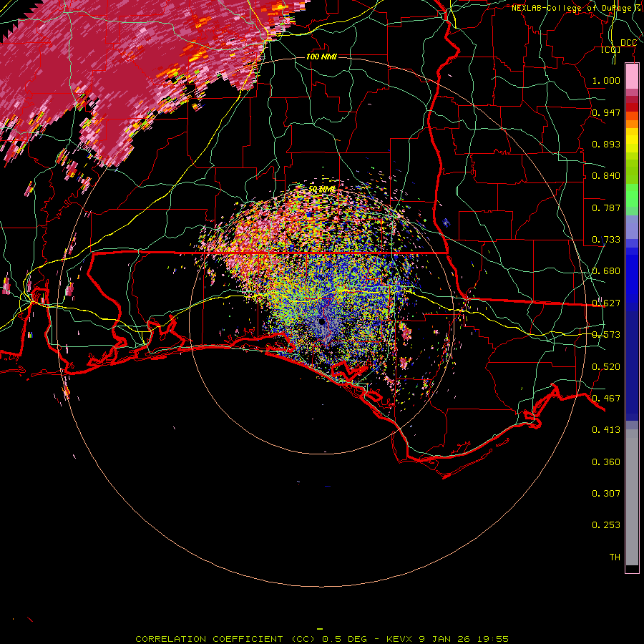Click the DCC label above the color scale
Image resolution: width=644 pixels, height=644 pixels.
coord(628,43)
